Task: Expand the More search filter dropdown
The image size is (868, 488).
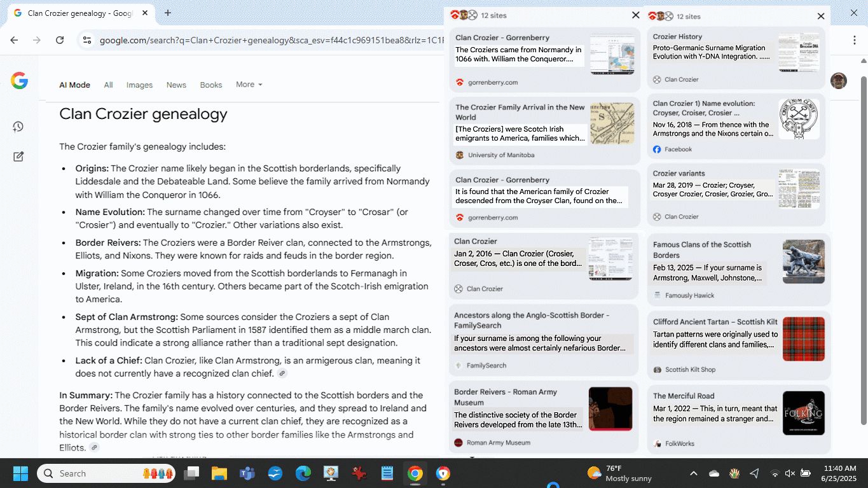Action: tap(249, 85)
